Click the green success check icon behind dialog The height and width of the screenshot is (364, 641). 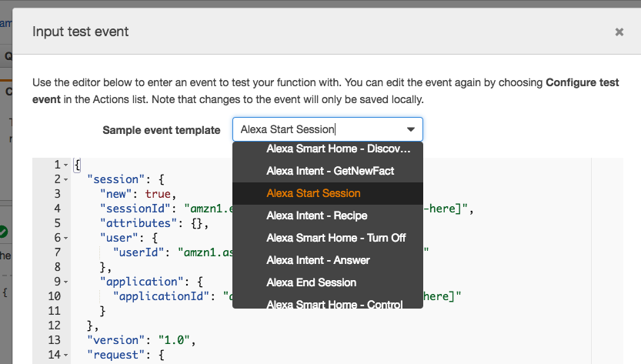point(3,232)
